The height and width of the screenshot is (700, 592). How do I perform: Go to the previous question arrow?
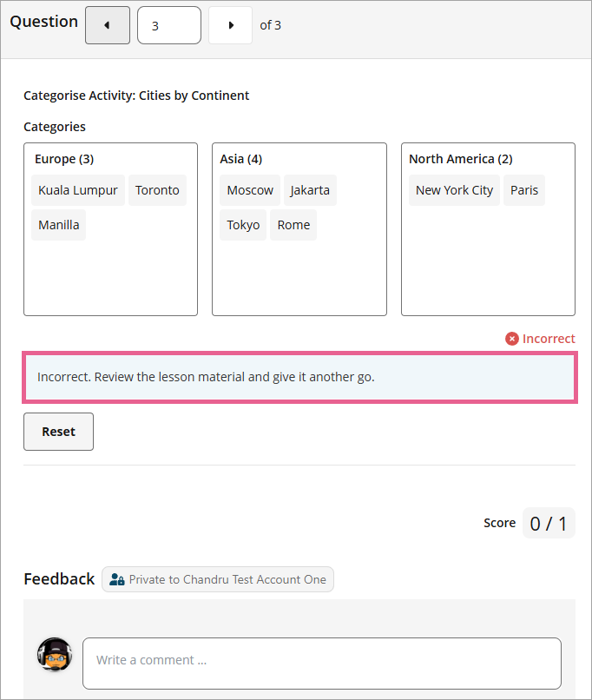[x=108, y=25]
